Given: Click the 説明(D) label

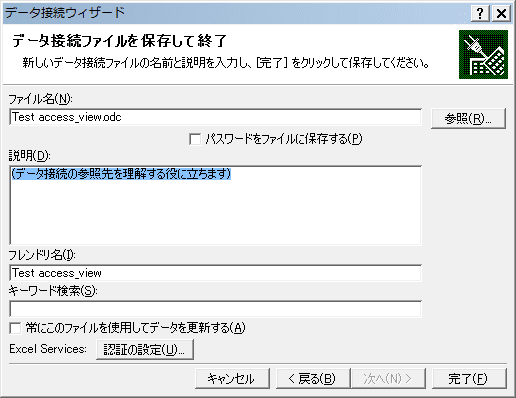Looking at the screenshot, I should [29, 156].
